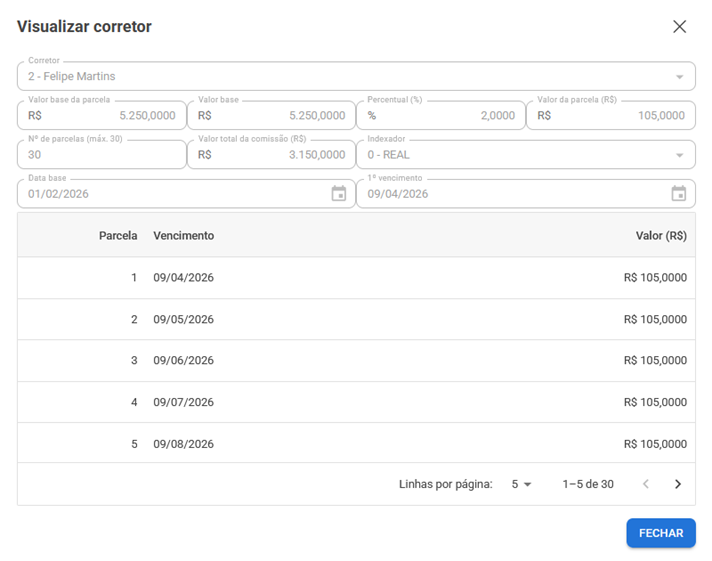Screen dimensions: 712x561
Task: Click parcela number 1 cell
Action: coord(134,278)
